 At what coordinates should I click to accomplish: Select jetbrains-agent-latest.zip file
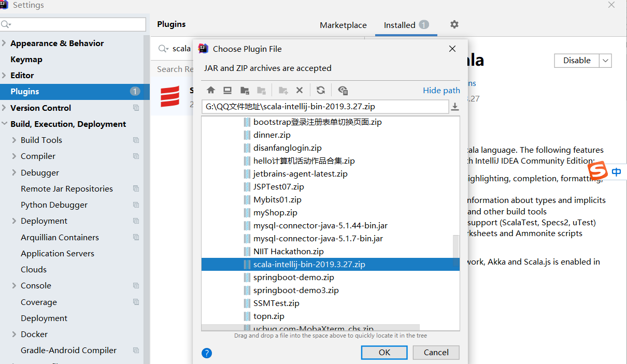(x=300, y=173)
